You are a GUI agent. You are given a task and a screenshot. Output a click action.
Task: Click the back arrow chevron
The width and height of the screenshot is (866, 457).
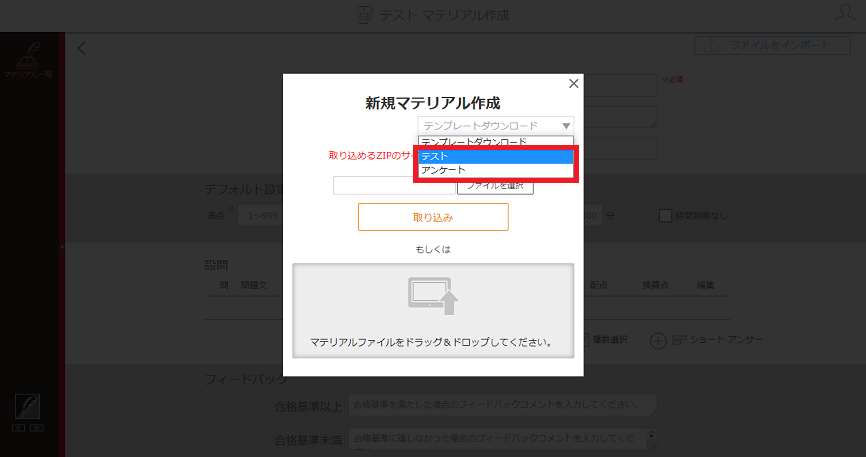click(82, 48)
